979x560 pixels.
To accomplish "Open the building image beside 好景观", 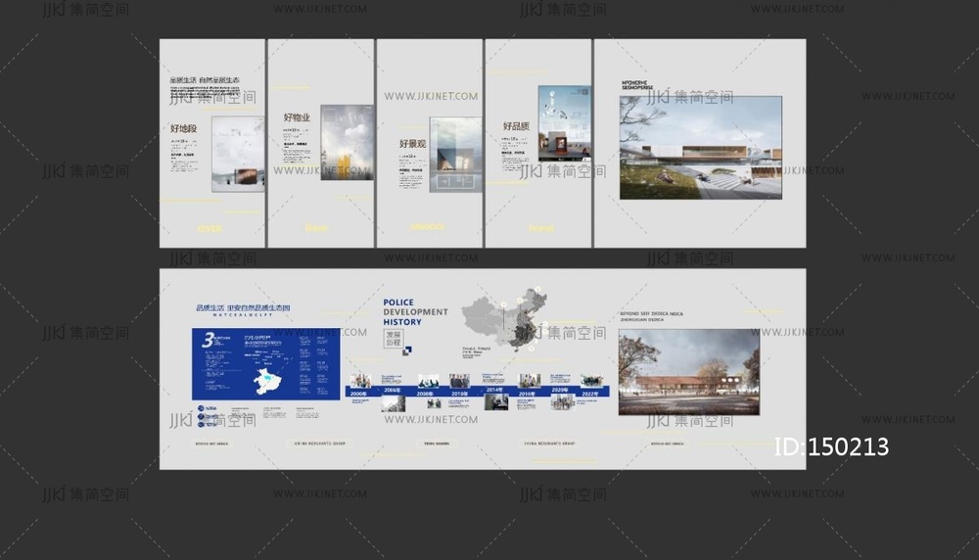I will tap(455, 155).
